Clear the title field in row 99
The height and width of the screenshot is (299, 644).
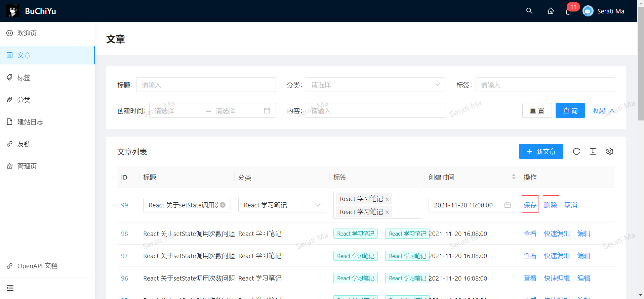click(x=223, y=205)
